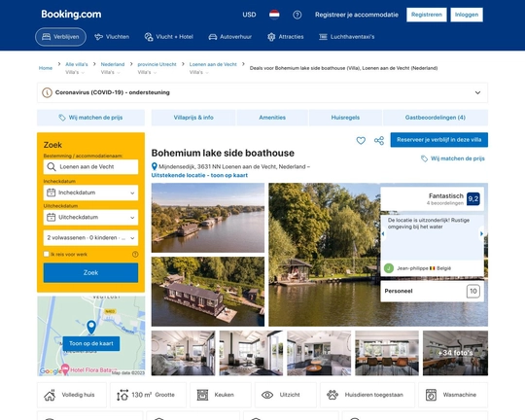
Task: Expand Villa's dropdown under provincie Utrecht
Action: click(147, 72)
